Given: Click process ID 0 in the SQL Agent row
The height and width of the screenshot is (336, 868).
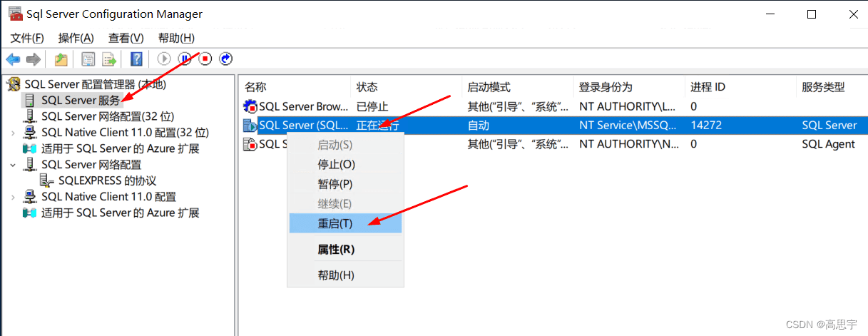Looking at the screenshot, I should 693,144.
